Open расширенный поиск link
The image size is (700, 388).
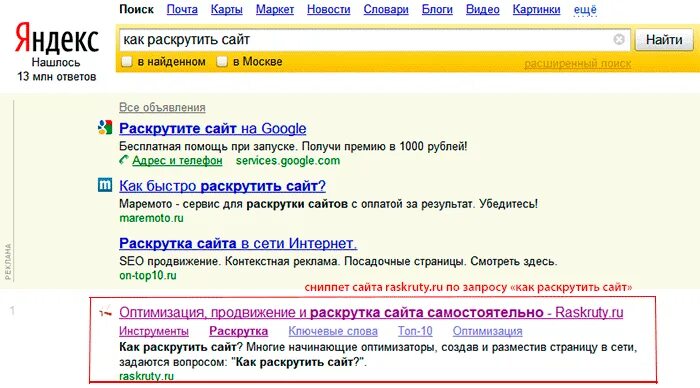coord(578,64)
